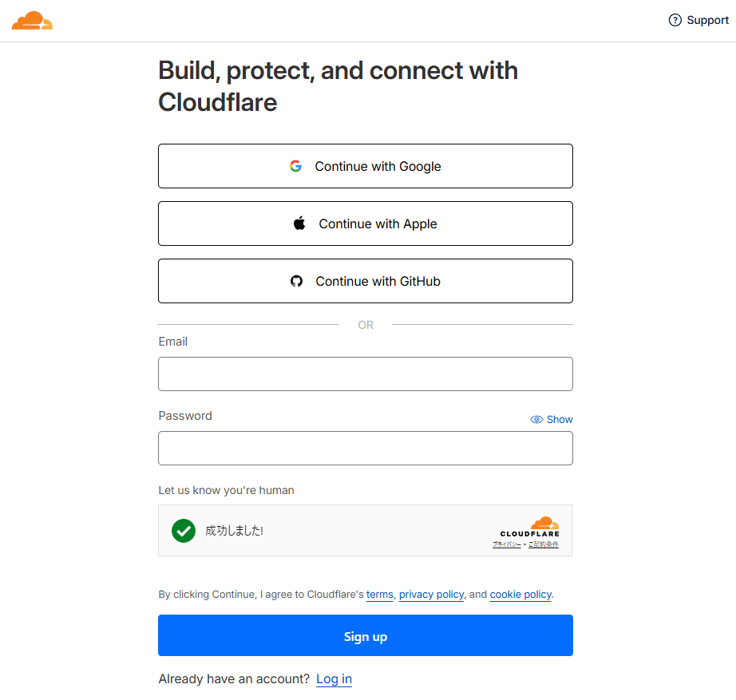Open the Support link text
Image resolution: width=736 pixels, height=700 pixels.
point(707,21)
